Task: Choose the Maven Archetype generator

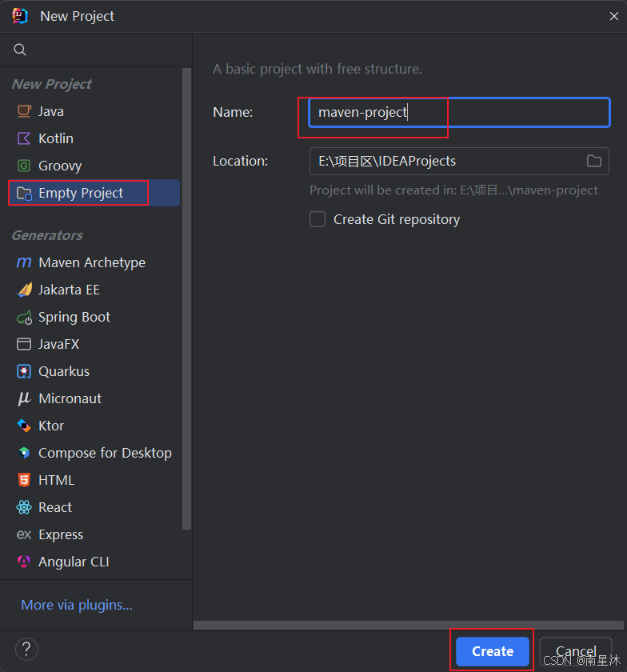Action: coord(94,262)
